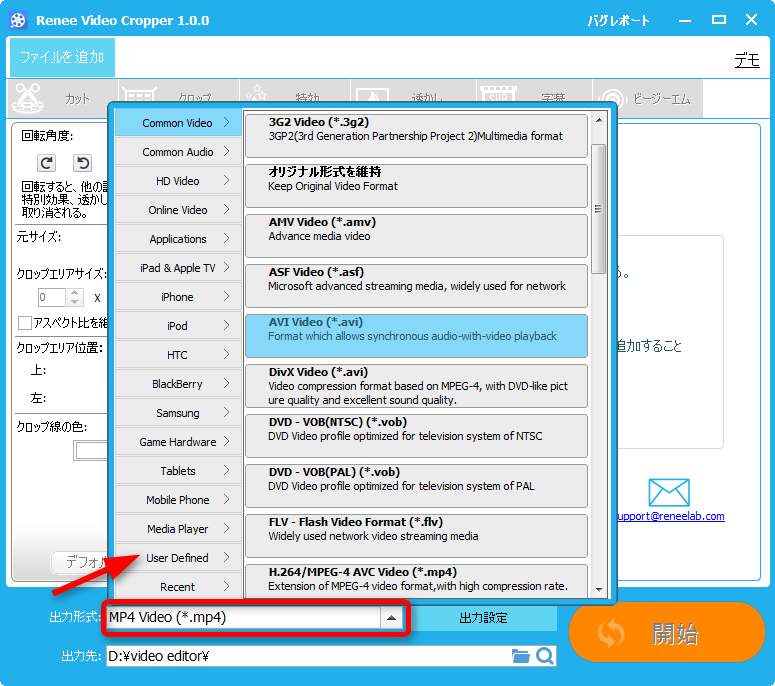Expand the BlackBerry category
The height and width of the screenshot is (686, 775).
[x=178, y=384]
